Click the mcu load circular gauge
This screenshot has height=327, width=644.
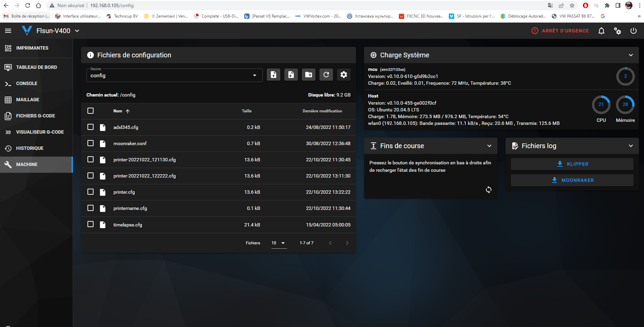(x=625, y=76)
